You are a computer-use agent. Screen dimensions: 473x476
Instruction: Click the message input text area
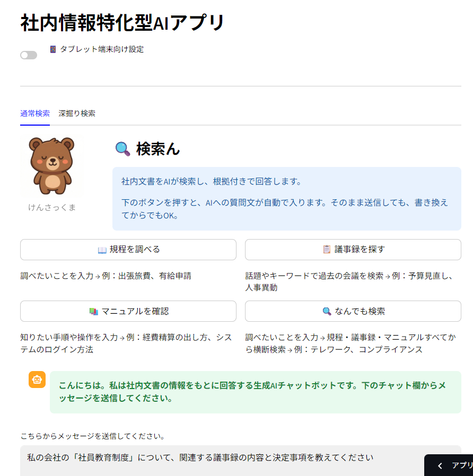241,461
